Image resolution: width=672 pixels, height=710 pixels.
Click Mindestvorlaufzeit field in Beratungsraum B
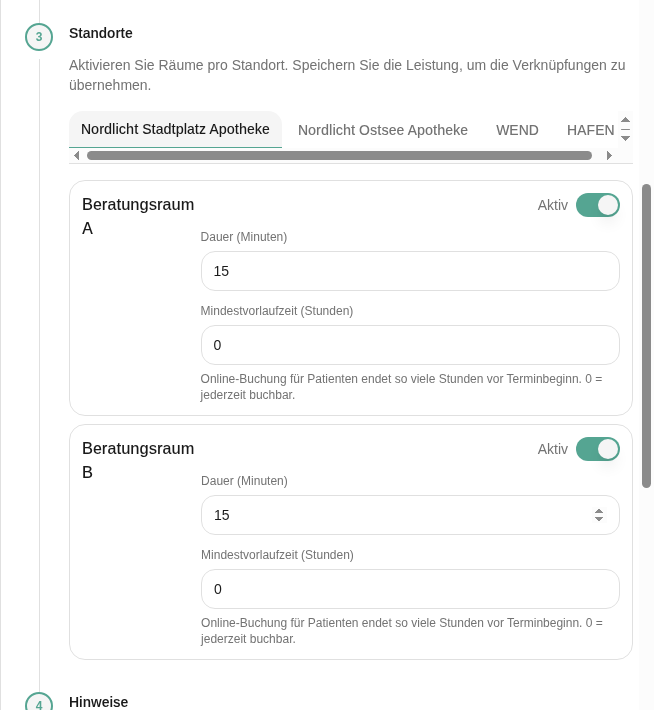click(x=410, y=589)
